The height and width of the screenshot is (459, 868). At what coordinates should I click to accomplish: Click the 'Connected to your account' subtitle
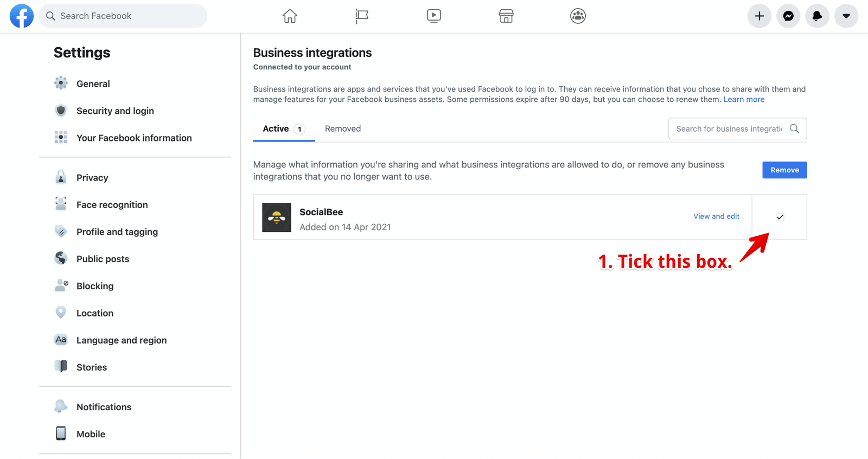[302, 67]
